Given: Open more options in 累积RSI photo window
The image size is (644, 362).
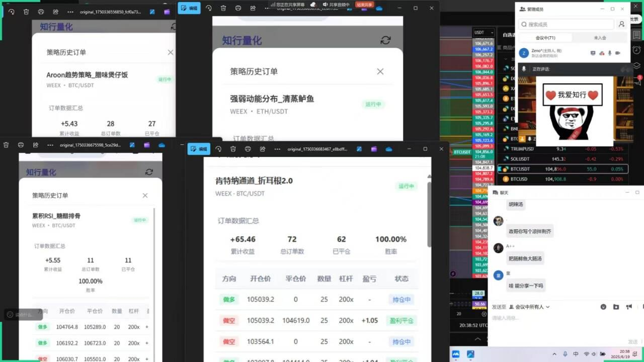Looking at the screenshot, I should pyautogui.click(x=50, y=145).
